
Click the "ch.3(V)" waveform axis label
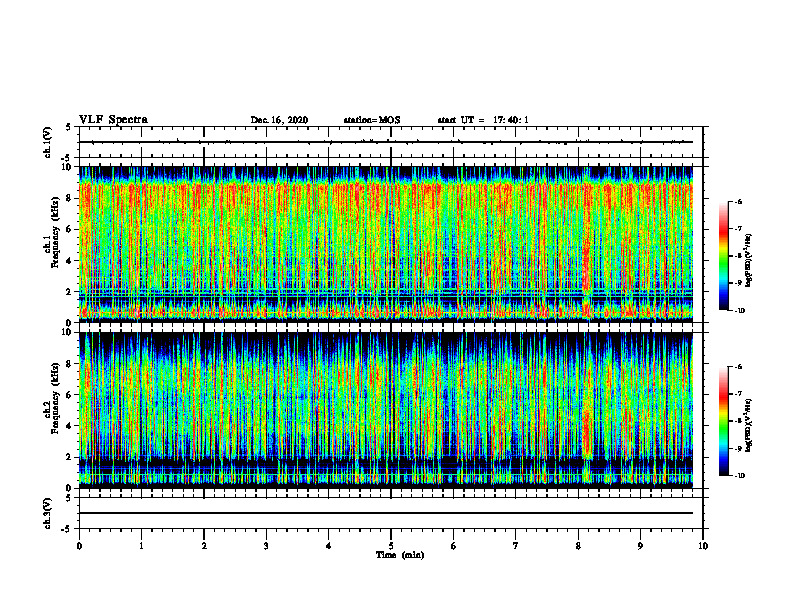(48, 513)
